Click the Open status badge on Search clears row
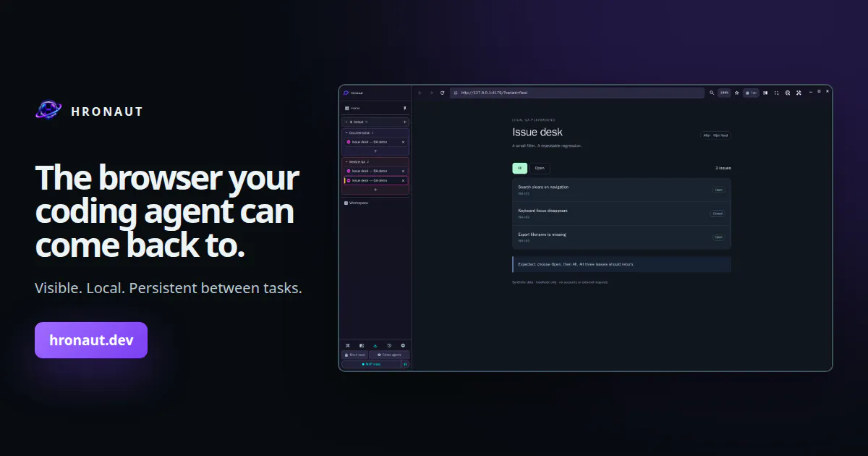Viewport: 868px width, 456px height. (x=718, y=190)
